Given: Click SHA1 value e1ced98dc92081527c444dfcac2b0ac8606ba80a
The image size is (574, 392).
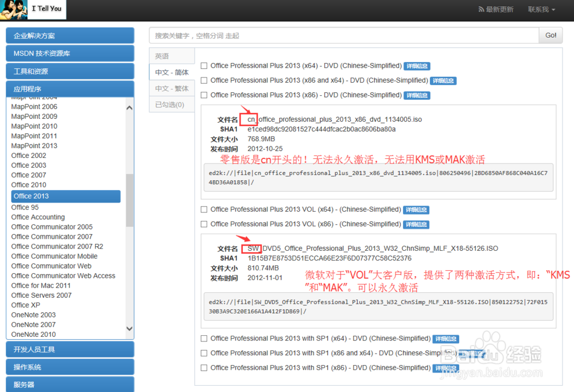Looking at the screenshot, I should [321, 129].
